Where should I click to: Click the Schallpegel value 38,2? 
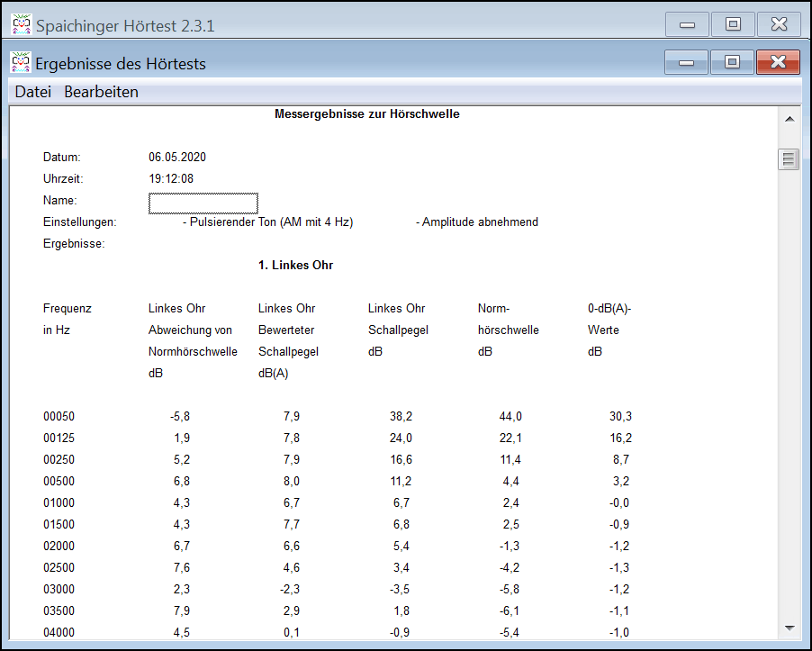401,416
